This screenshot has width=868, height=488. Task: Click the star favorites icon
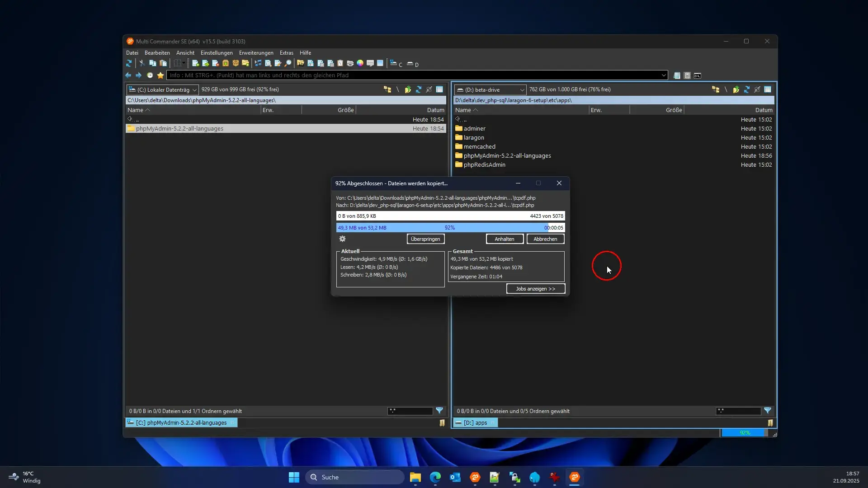(160, 75)
